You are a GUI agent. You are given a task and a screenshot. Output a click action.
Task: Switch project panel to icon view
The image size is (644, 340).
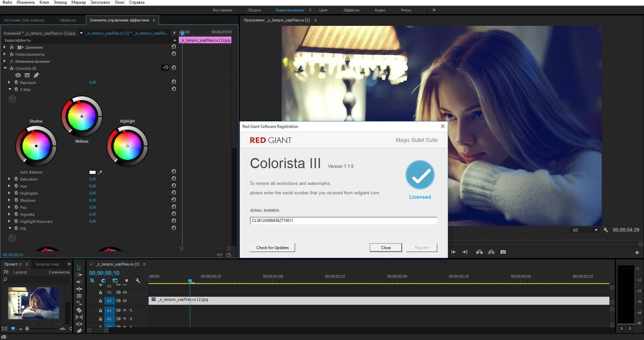pyautogui.click(x=13, y=329)
